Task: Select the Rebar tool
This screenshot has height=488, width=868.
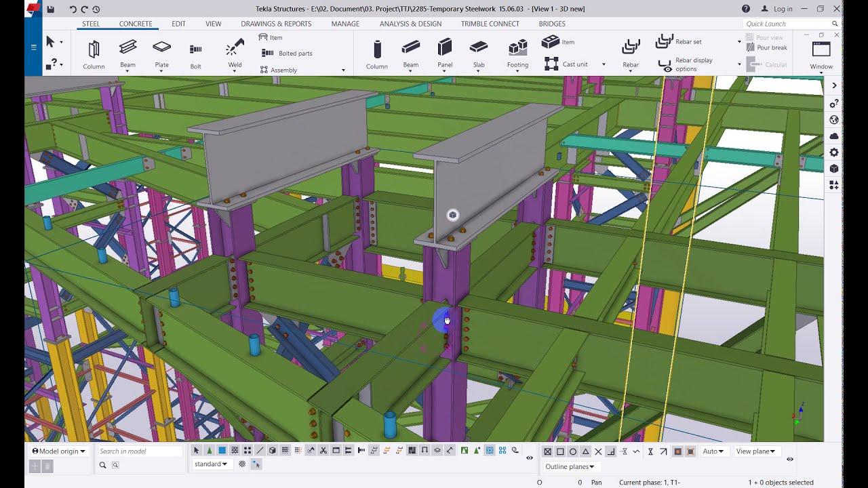Action: coord(631,54)
